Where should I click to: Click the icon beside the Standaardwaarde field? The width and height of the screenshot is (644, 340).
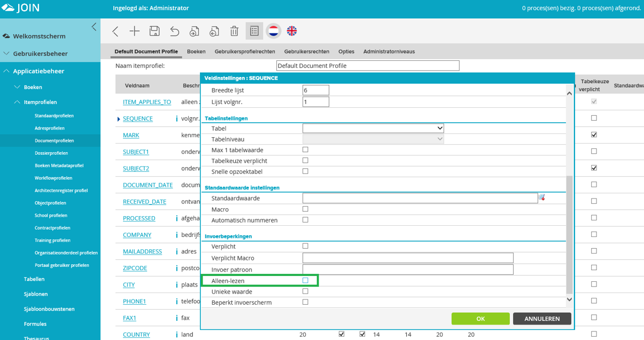coord(541,197)
